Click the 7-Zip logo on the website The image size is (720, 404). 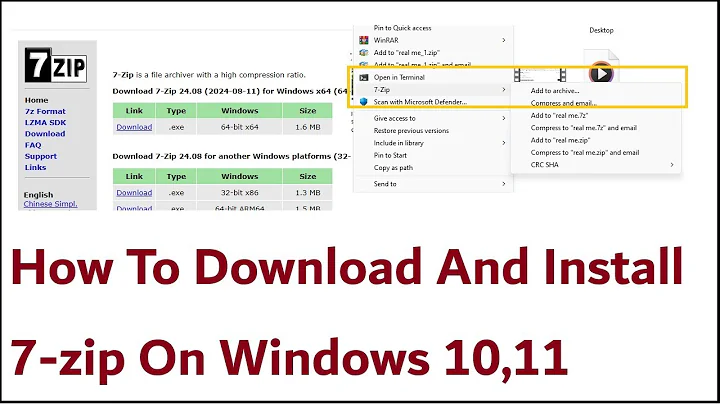click(x=56, y=65)
